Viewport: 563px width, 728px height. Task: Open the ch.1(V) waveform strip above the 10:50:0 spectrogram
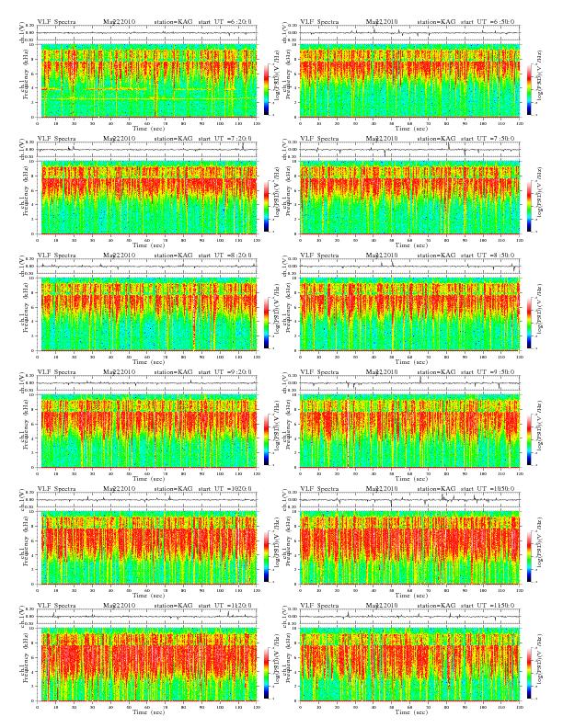coord(410,500)
